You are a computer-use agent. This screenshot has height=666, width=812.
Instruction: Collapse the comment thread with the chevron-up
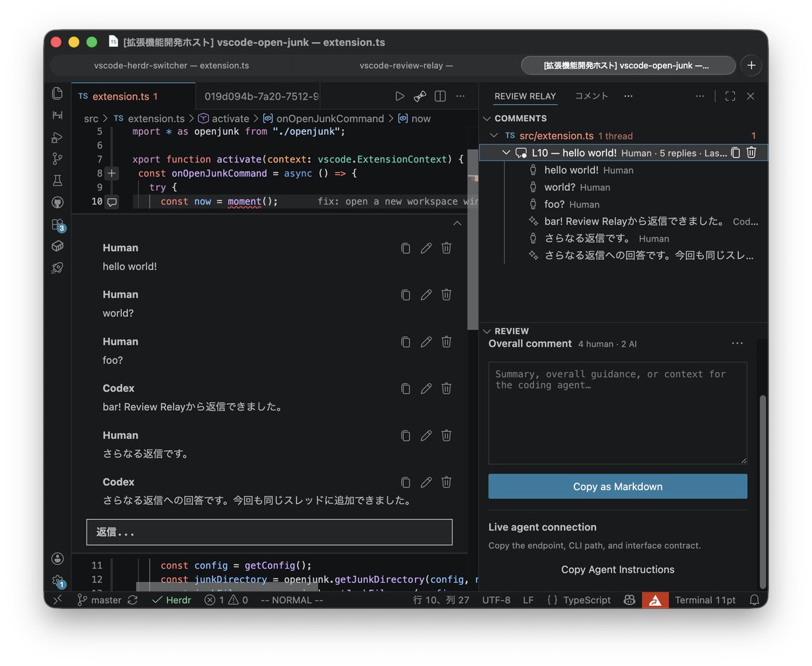pos(457,223)
